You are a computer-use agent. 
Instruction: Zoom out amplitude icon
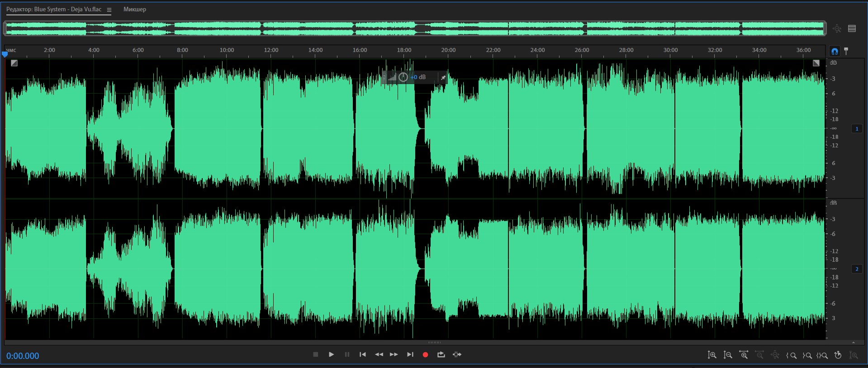click(728, 355)
